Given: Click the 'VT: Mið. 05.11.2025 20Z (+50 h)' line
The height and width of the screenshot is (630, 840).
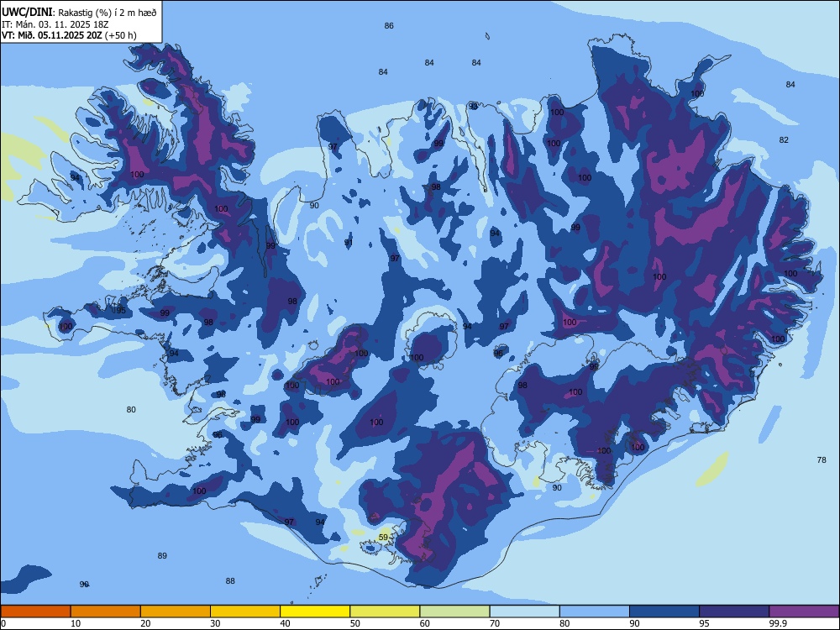Looking at the screenshot, I should tap(69, 35).
